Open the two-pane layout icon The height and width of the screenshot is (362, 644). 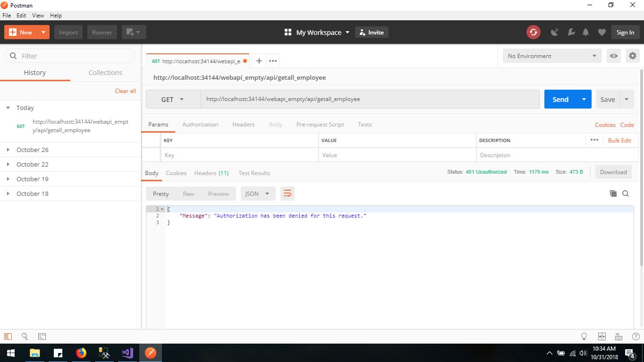pyautogui.click(x=602, y=337)
